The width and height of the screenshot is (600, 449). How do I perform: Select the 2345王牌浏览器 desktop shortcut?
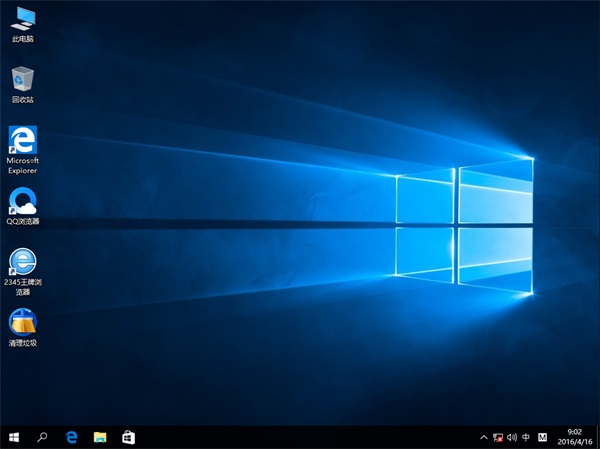click(22, 262)
